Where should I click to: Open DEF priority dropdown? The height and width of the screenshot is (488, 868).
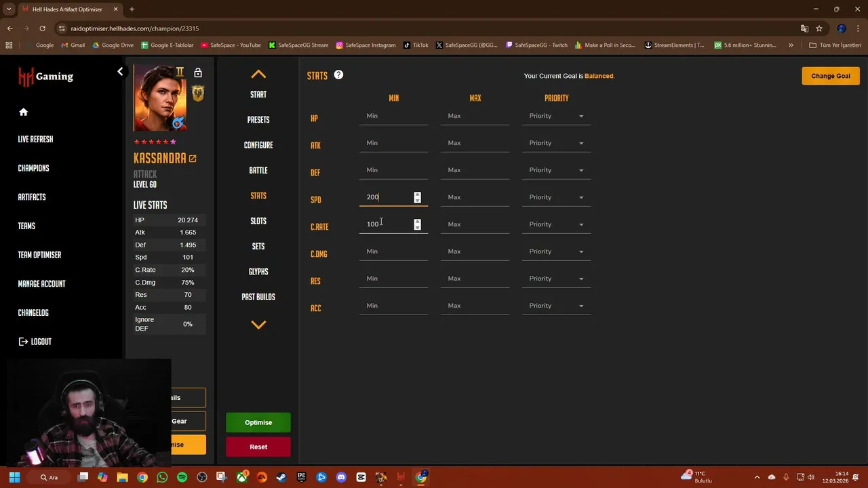(x=556, y=170)
